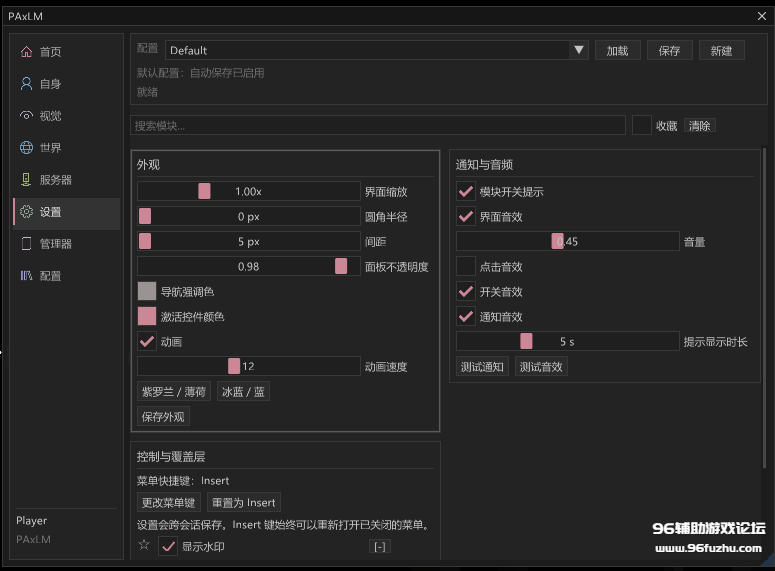Image resolution: width=775 pixels, height=571 pixels.
Task: Click the 间距 slider
Action: coord(249,241)
